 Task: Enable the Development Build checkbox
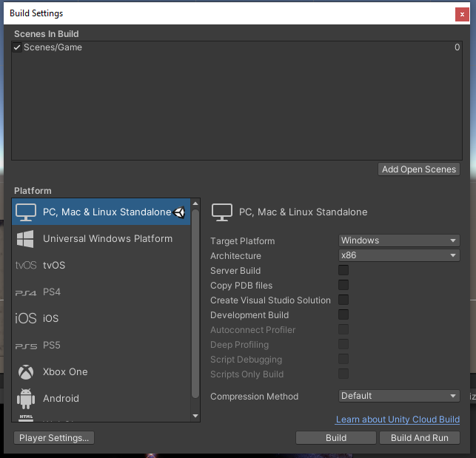tap(343, 314)
